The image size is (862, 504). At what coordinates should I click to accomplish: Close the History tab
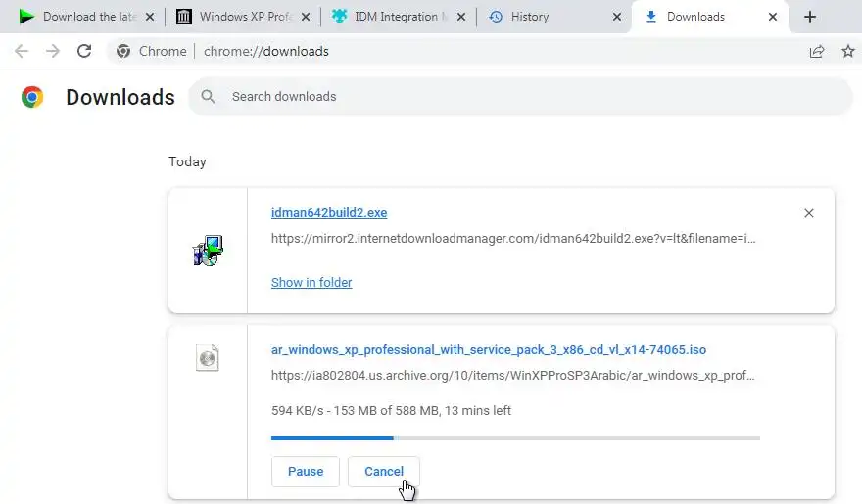pos(617,17)
